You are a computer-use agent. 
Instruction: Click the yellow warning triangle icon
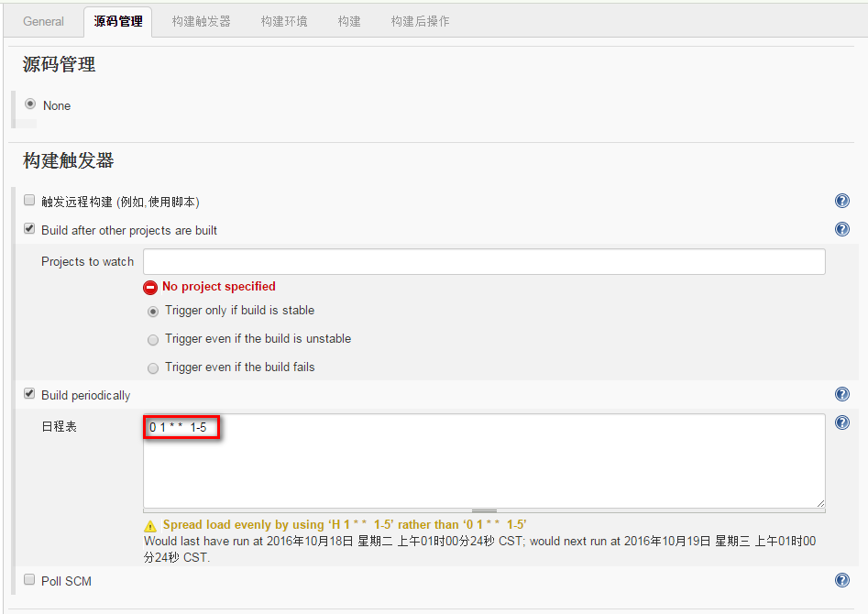[150, 525]
